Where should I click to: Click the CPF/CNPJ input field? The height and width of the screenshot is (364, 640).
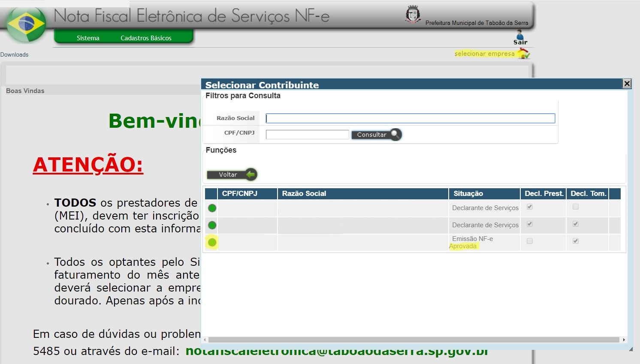point(307,135)
